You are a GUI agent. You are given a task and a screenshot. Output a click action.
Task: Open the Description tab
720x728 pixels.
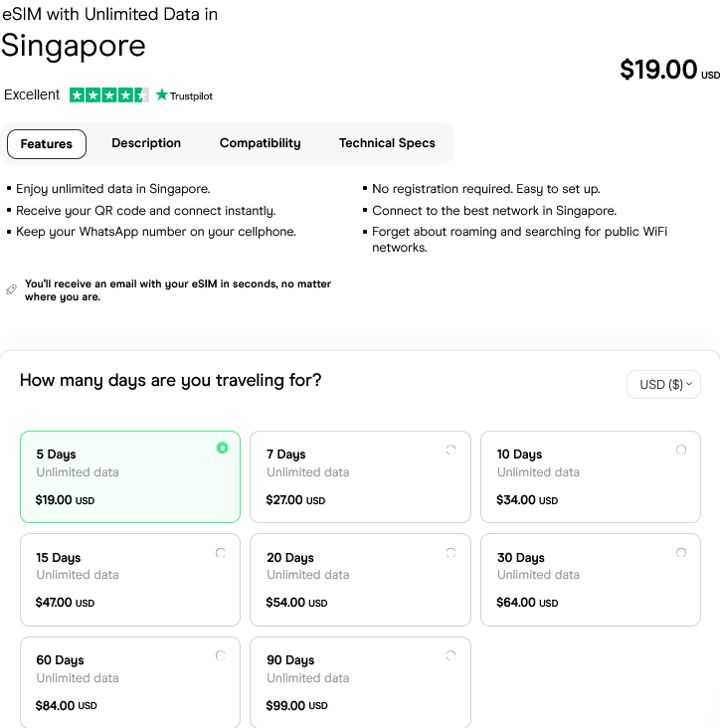tap(146, 143)
